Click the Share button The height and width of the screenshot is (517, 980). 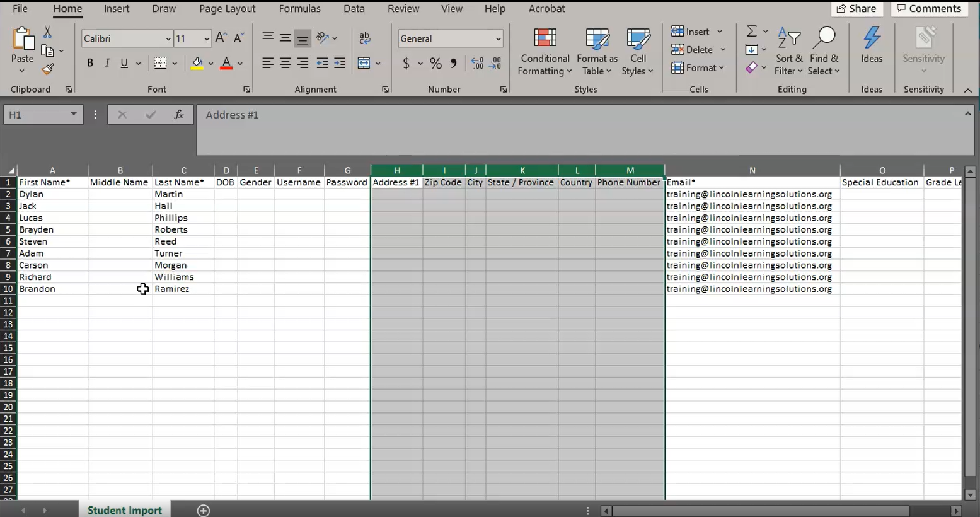point(856,9)
